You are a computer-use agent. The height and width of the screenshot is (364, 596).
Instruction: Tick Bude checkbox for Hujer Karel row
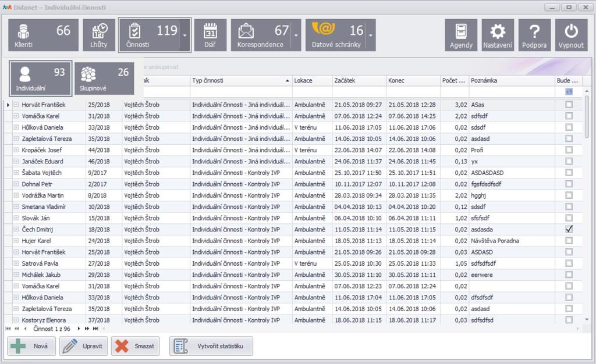[x=569, y=241]
